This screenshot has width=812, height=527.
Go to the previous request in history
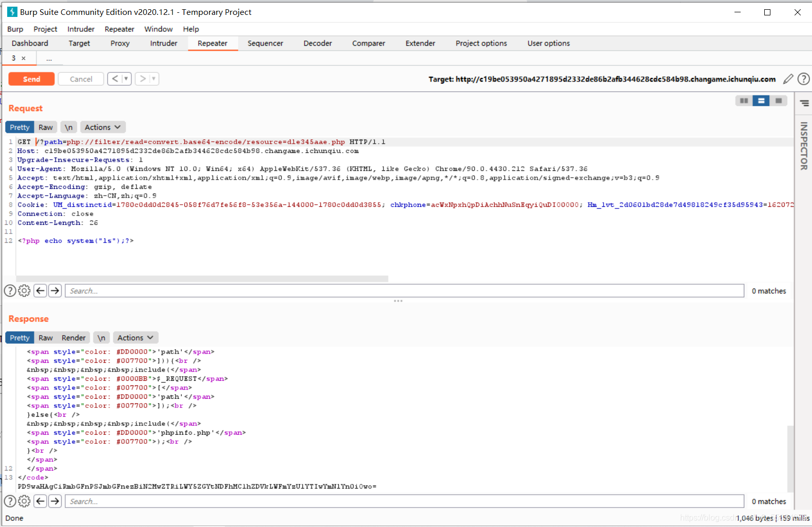pyautogui.click(x=115, y=79)
